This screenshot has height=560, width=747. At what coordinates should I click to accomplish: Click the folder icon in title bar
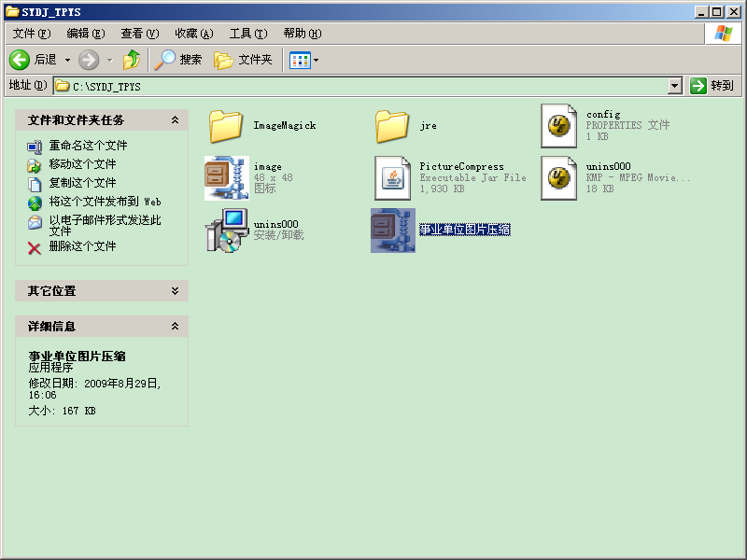pyautogui.click(x=12, y=11)
